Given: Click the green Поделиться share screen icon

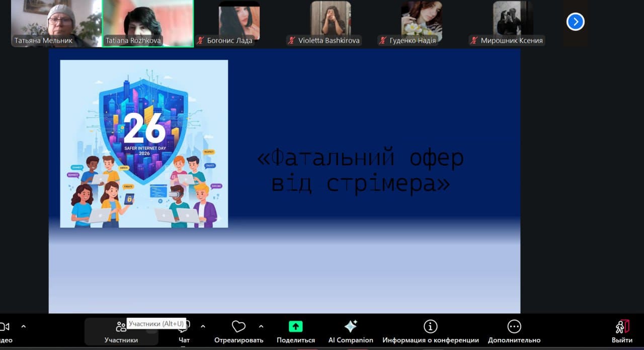Looking at the screenshot, I should click(296, 327).
